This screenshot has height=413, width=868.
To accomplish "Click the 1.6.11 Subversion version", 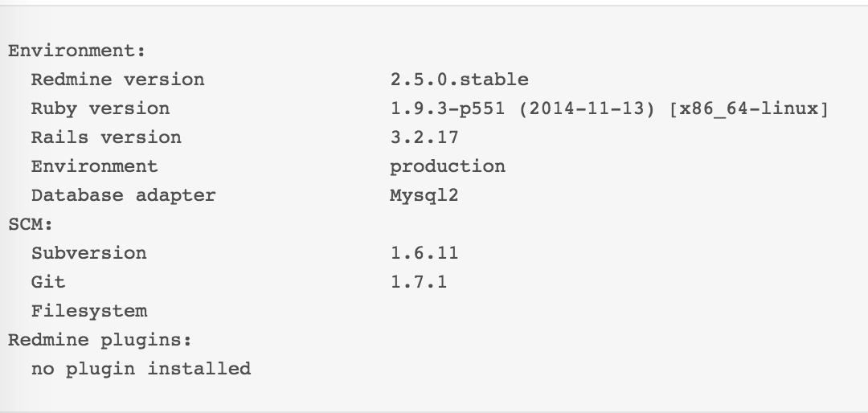I will (424, 253).
